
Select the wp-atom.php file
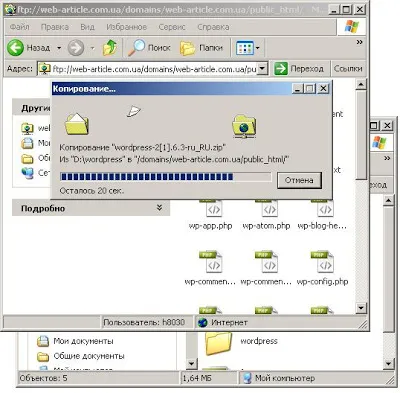point(266,214)
